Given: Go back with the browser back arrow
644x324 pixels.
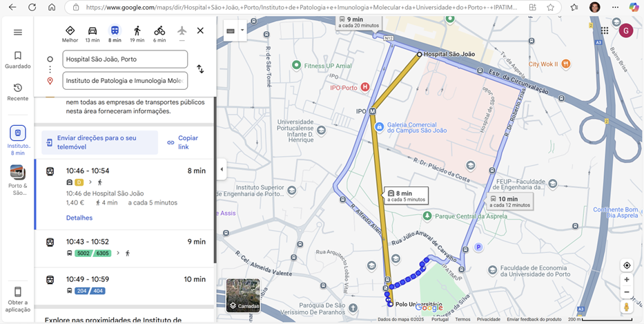Looking at the screenshot, I should click(12, 7).
